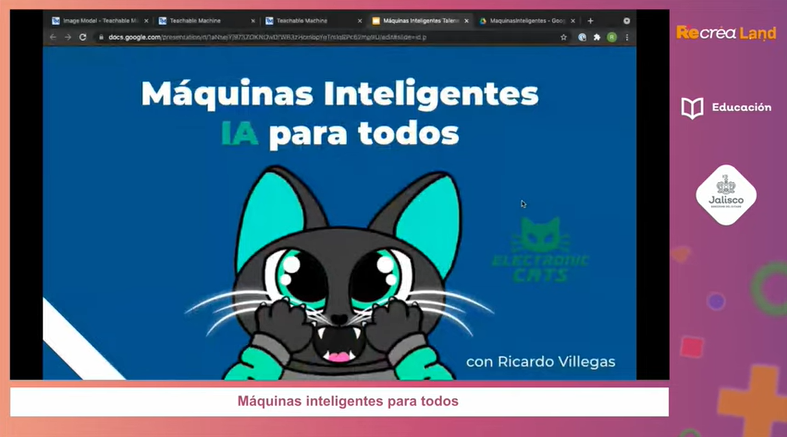Switch to the MaquinasInteligentes Google Drive tab

click(x=527, y=21)
